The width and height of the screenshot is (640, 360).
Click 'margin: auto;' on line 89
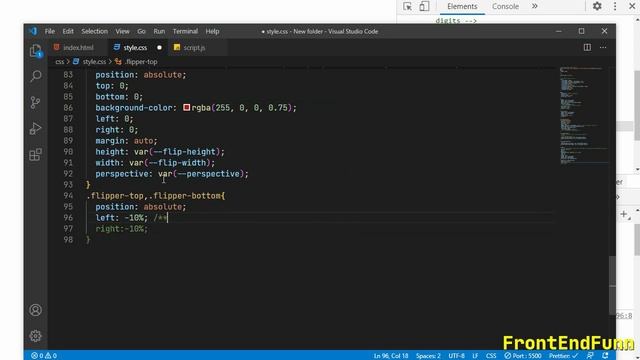(126, 141)
